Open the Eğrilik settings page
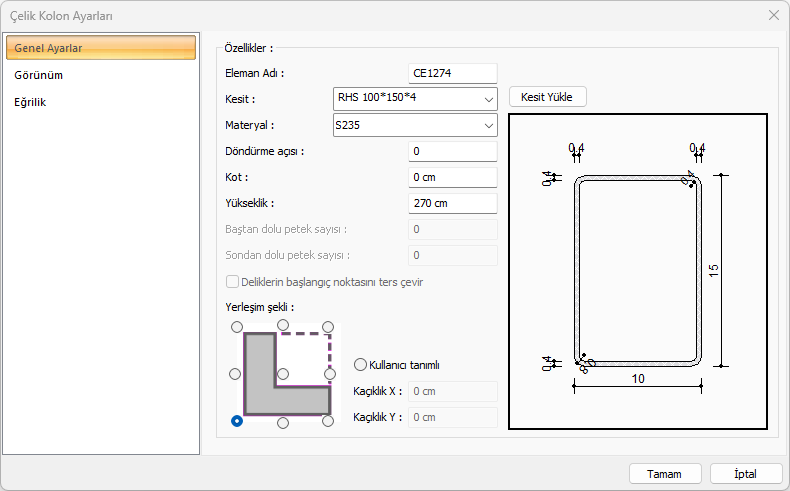This screenshot has width=790, height=491. tap(31, 102)
